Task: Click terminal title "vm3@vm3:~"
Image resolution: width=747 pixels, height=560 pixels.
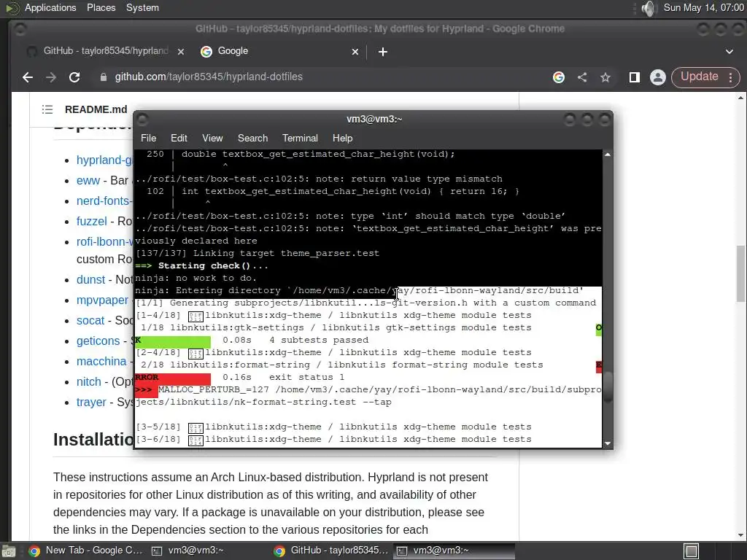Action: 374,119
